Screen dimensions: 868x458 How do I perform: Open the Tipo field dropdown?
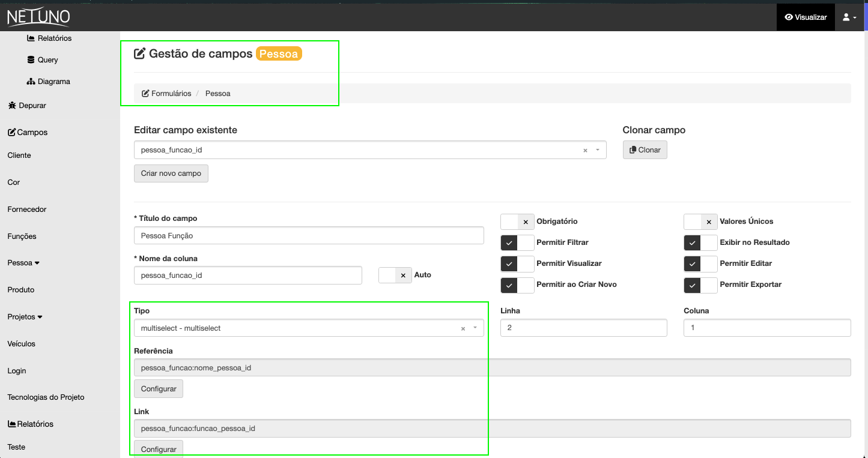[x=475, y=328]
